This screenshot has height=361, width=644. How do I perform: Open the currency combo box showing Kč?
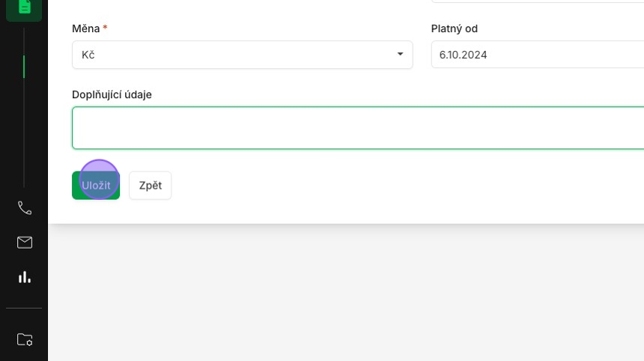tap(243, 55)
